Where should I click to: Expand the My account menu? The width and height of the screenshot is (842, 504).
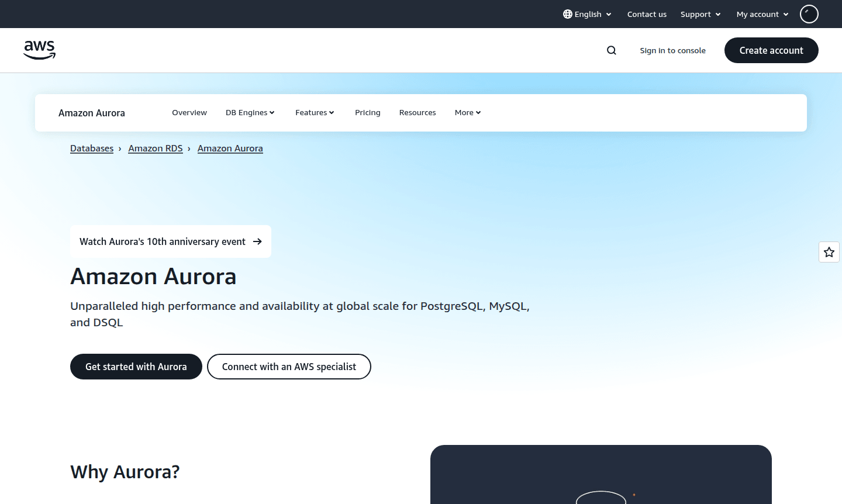click(761, 14)
